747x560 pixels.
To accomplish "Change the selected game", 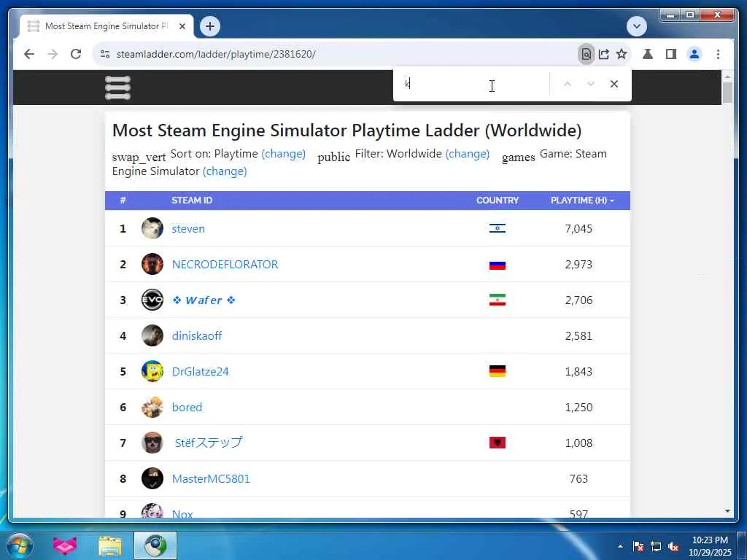I will coord(225,171).
